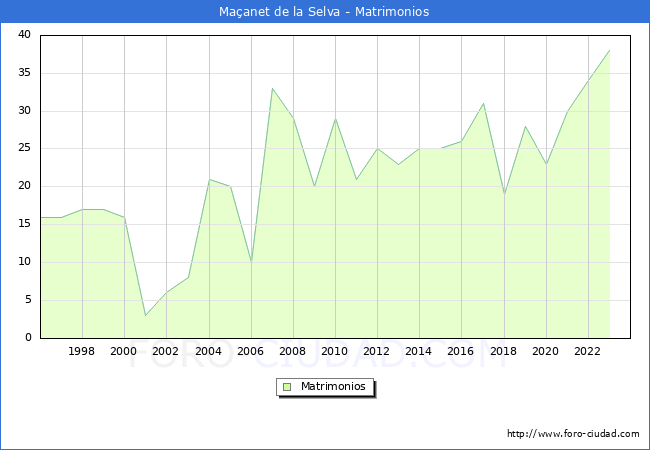Click the 2023 highest point at line end

click(609, 50)
